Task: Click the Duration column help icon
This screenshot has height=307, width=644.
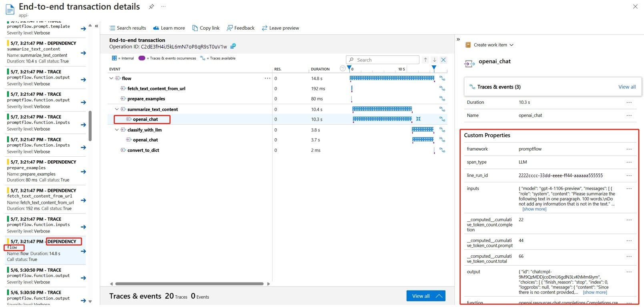Action: click(x=343, y=69)
